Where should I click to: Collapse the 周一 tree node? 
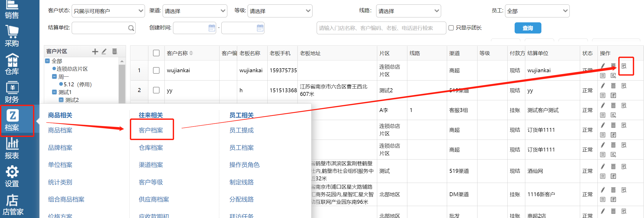coord(54,76)
